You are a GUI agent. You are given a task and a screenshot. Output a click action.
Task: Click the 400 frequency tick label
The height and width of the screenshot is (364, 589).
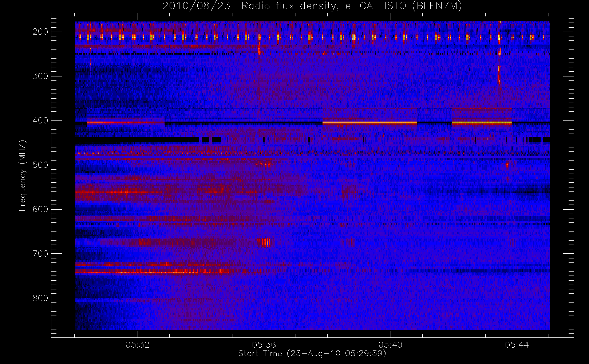[x=40, y=120]
